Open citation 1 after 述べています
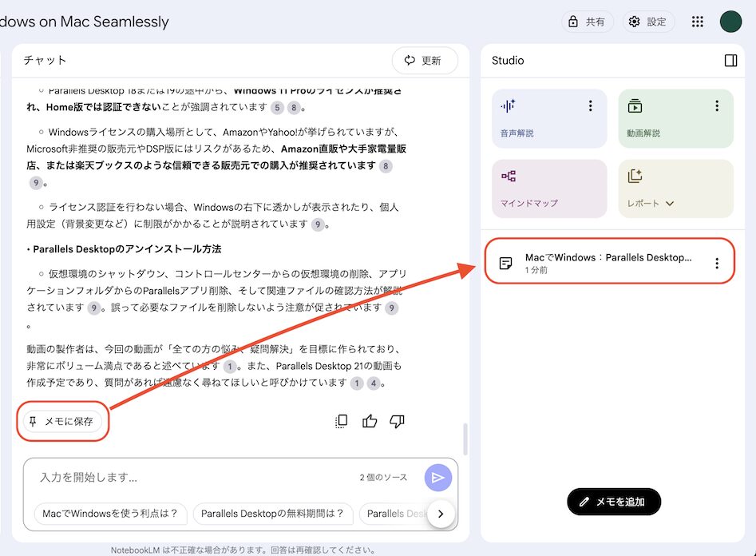The image size is (756, 556). click(230, 367)
